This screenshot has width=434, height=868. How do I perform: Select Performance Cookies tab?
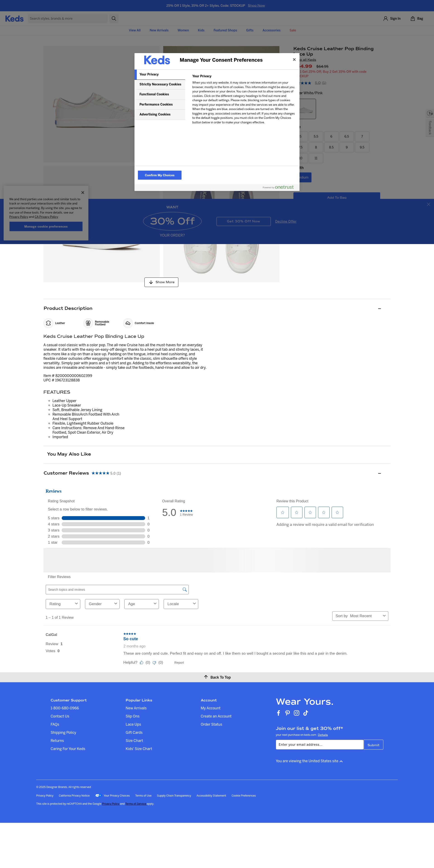[x=160, y=104]
